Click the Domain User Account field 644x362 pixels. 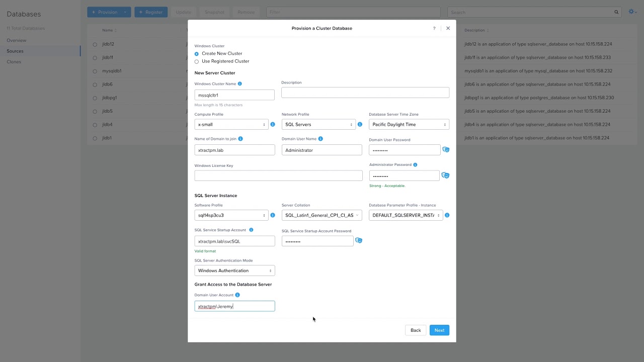point(234,306)
